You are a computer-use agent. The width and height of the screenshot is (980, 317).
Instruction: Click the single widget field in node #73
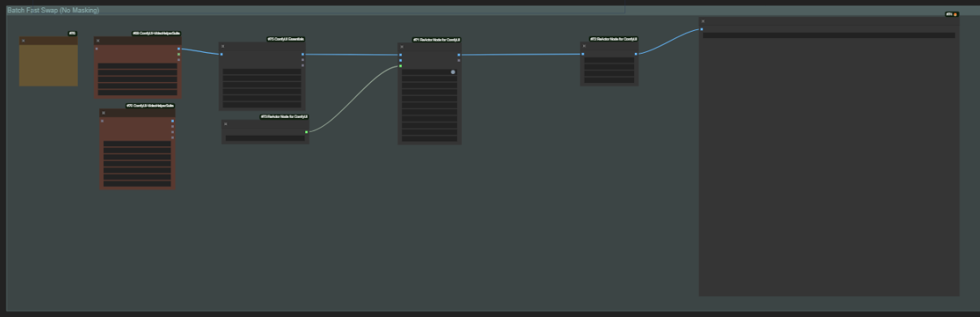pos(265,138)
